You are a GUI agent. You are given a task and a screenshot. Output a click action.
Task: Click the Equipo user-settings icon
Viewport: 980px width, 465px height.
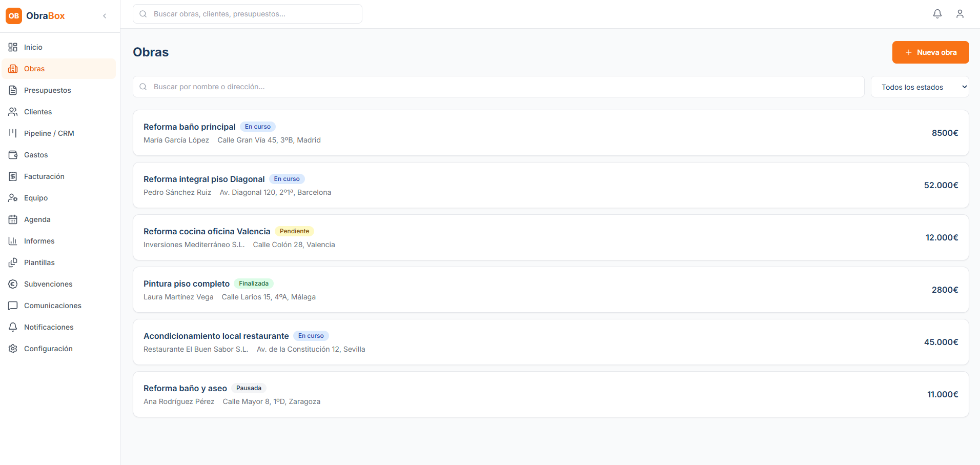13,198
